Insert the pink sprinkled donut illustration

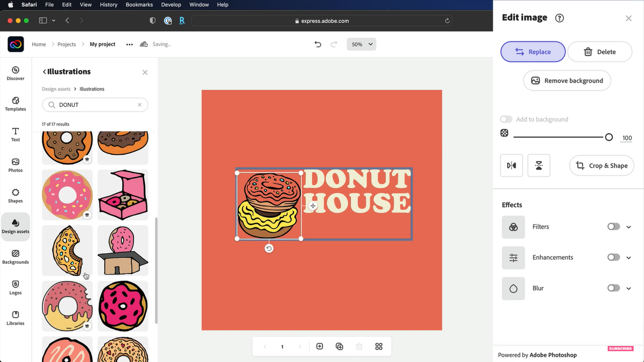click(x=67, y=195)
